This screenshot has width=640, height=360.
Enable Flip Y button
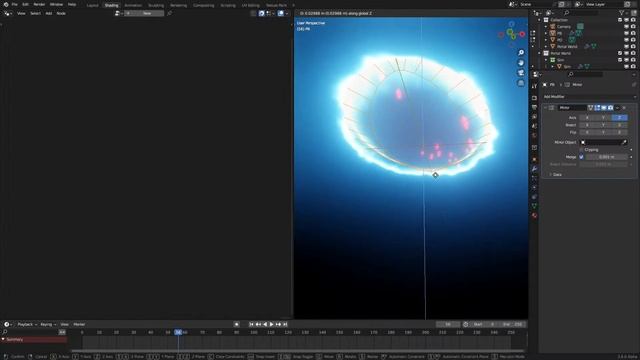tap(603, 132)
